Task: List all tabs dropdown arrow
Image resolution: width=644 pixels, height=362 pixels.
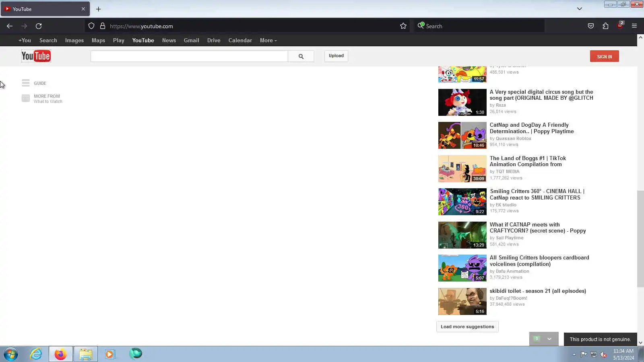Action: (580, 9)
